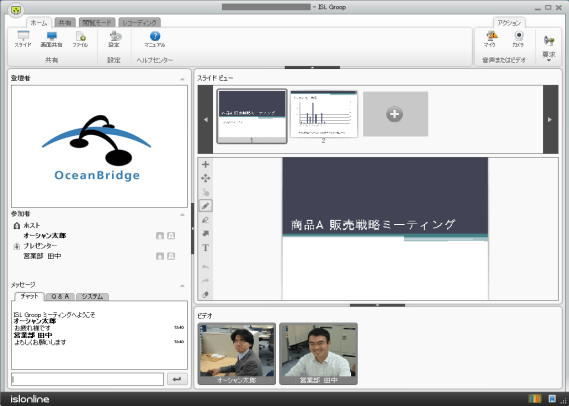
Task: Focus the chat message input field
Action: coord(87,379)
